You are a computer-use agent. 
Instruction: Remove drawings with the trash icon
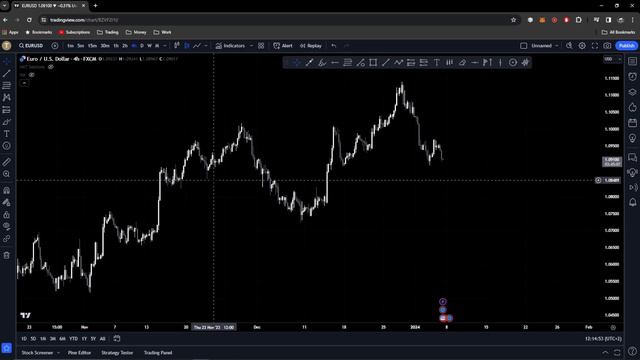pos(7,256)
